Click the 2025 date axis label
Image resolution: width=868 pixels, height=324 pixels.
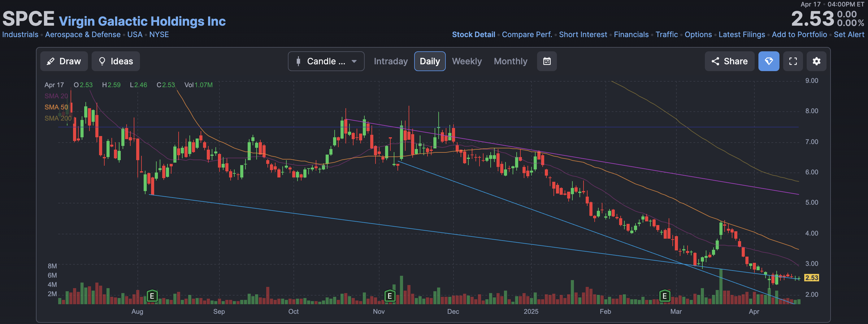pos(531,312)
